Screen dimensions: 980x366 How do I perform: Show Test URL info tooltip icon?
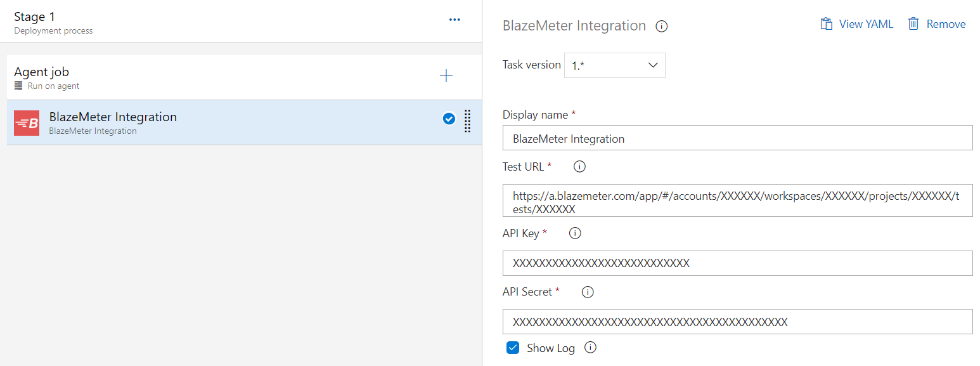point(579,166)
